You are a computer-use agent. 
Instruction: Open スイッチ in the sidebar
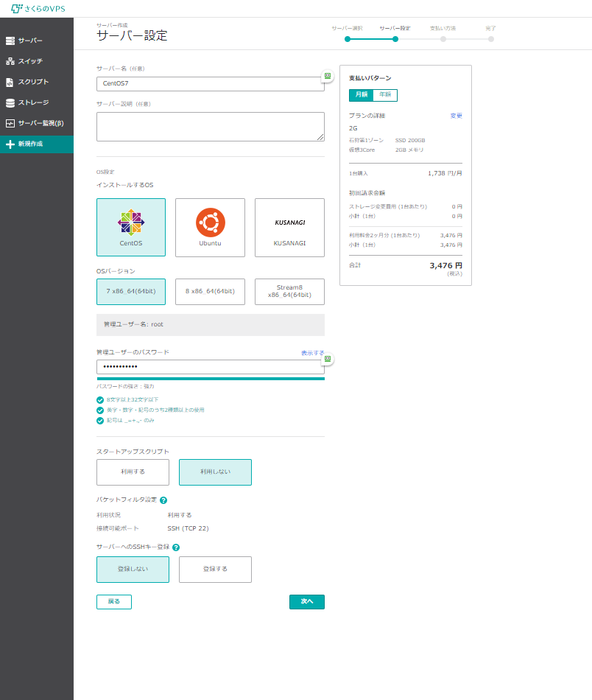[x=30, y=61]
